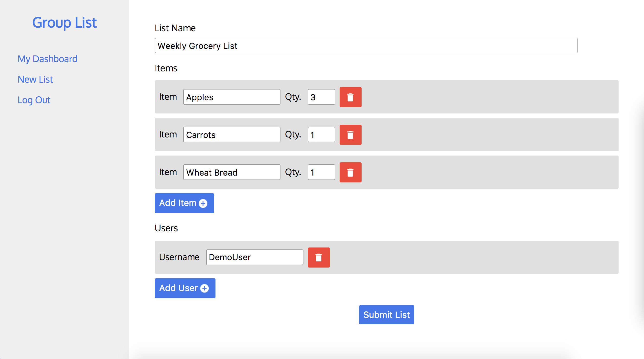
Task: Click the delete icon for Carrots item
Action: pos(351,135)
